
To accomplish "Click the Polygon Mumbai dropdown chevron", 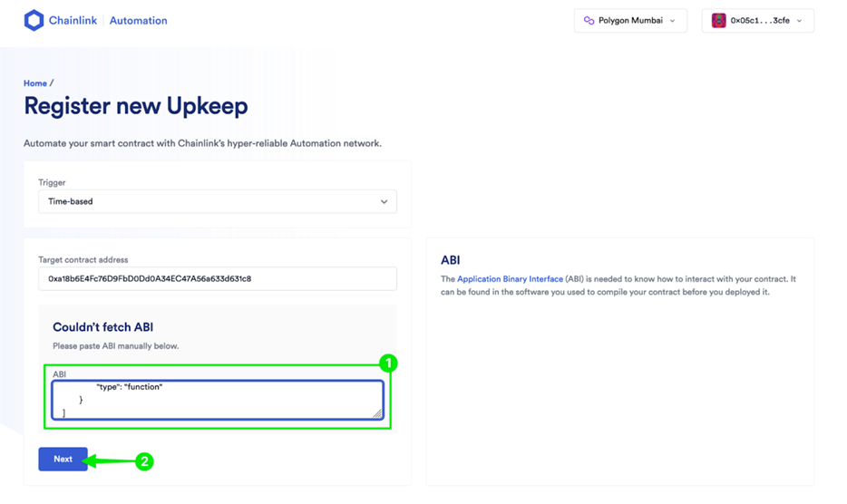I will [673, 21].
